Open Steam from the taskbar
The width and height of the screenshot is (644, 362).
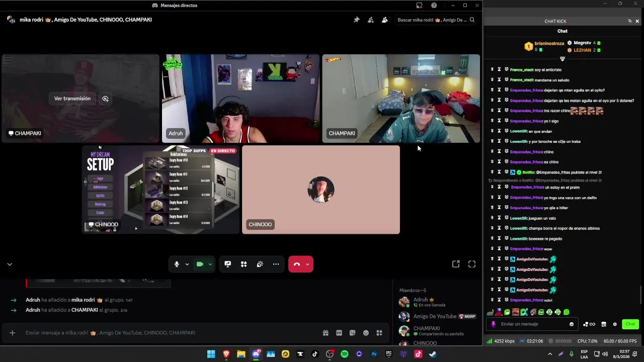(x=433, y=354)
